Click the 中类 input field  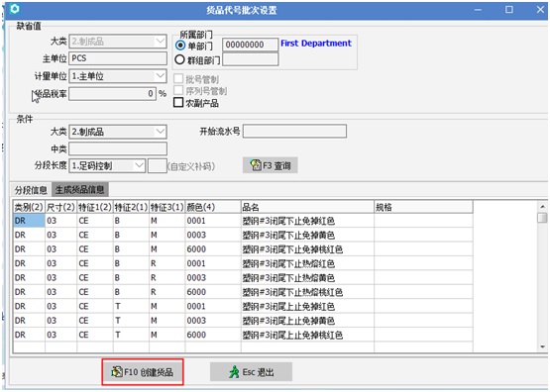click(118, 148)
